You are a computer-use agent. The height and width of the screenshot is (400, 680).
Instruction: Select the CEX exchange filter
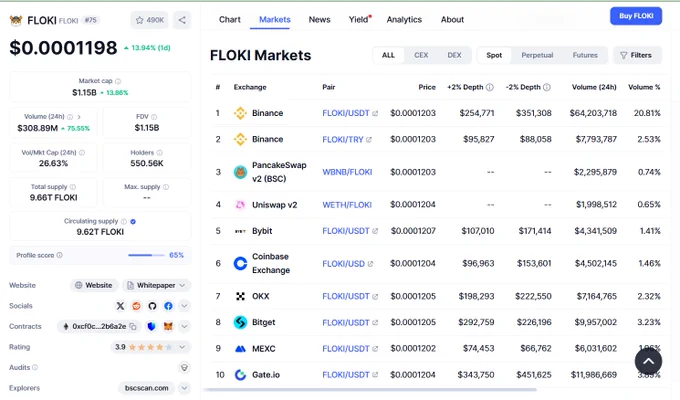coord(421,55)
